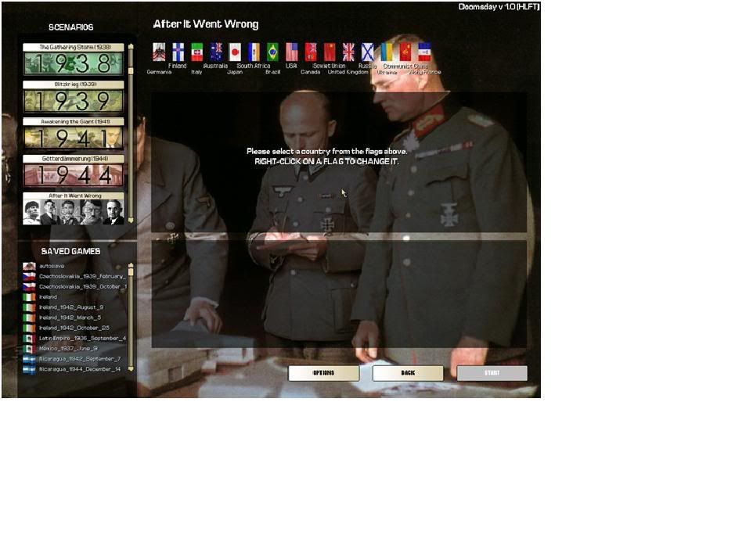Select the Ukraine flag
Image resolution: width=753 pixels, height=560 pixels.
click(x=387, y=52)
